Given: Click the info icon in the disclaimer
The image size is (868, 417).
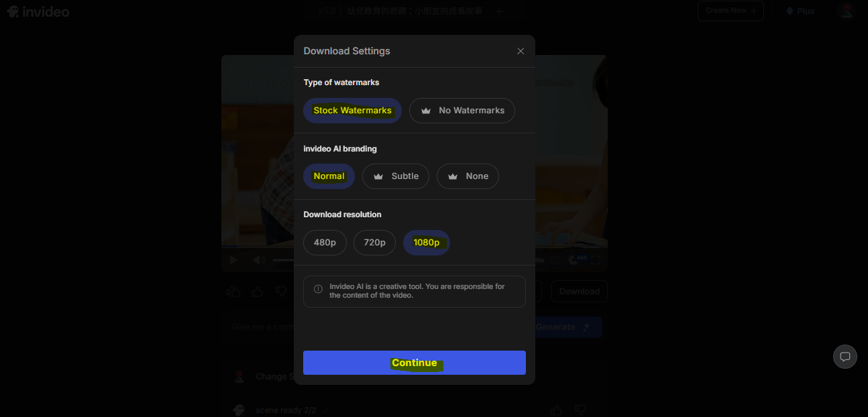Looking at the screenshot, I should [318, 289].
